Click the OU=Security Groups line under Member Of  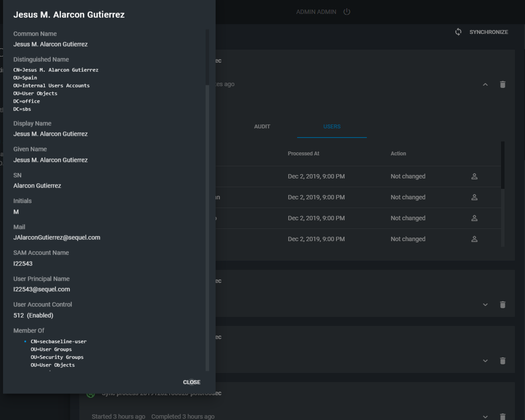click(x=57, y=357)
